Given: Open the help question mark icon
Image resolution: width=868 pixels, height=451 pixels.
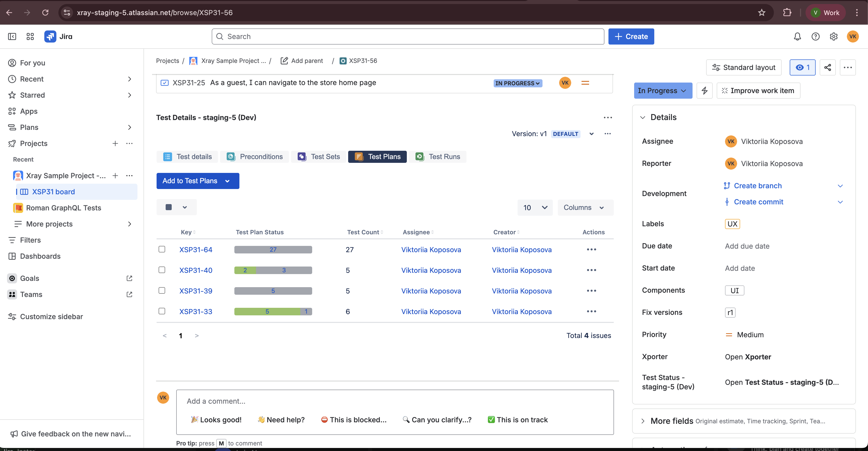Looking at the screenshot, I should [x=815, y=36].
